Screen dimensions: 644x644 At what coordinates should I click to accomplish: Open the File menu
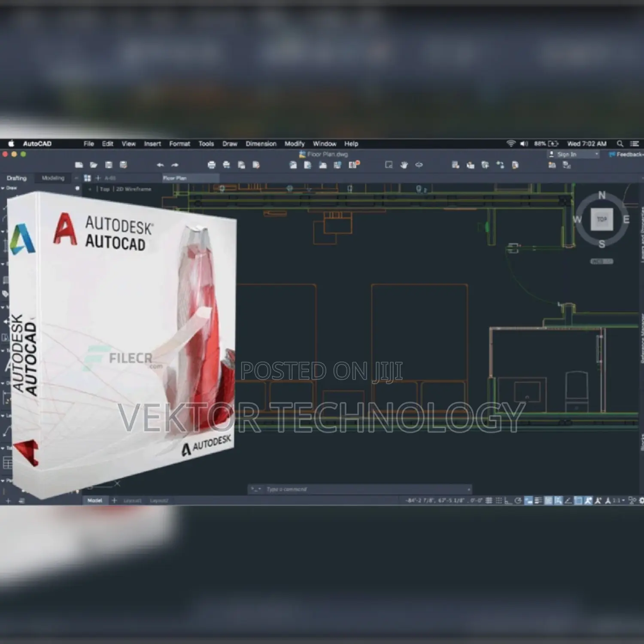tap(89, 144)
